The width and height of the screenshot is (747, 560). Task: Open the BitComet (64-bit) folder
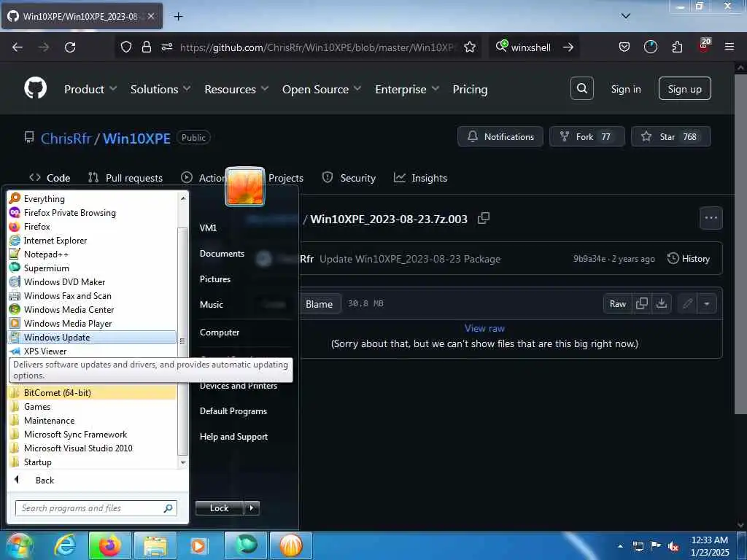[93, 392]
